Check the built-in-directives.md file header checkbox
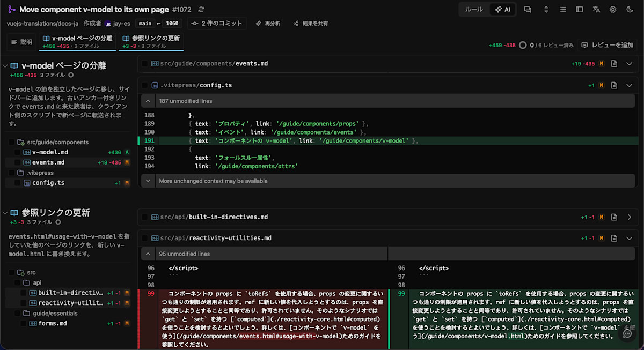The height and width of the screenshot is (350, 644). click(145, 217)
